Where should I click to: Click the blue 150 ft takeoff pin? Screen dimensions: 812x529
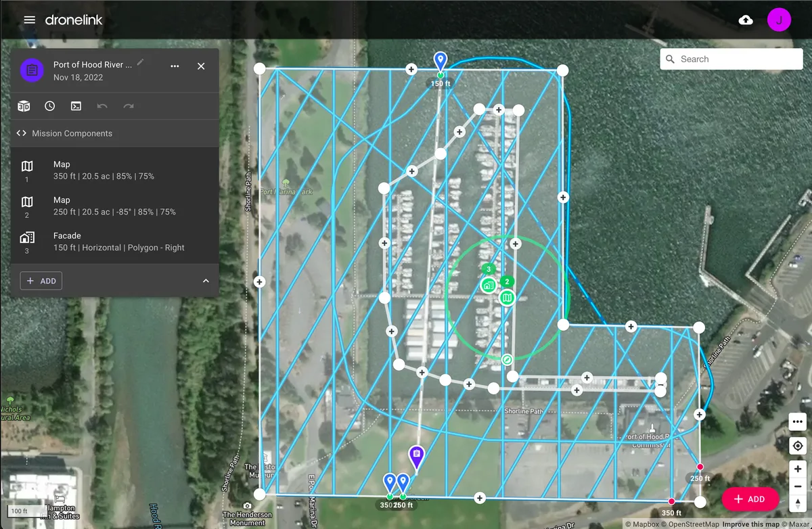click(x=441, y=62)
